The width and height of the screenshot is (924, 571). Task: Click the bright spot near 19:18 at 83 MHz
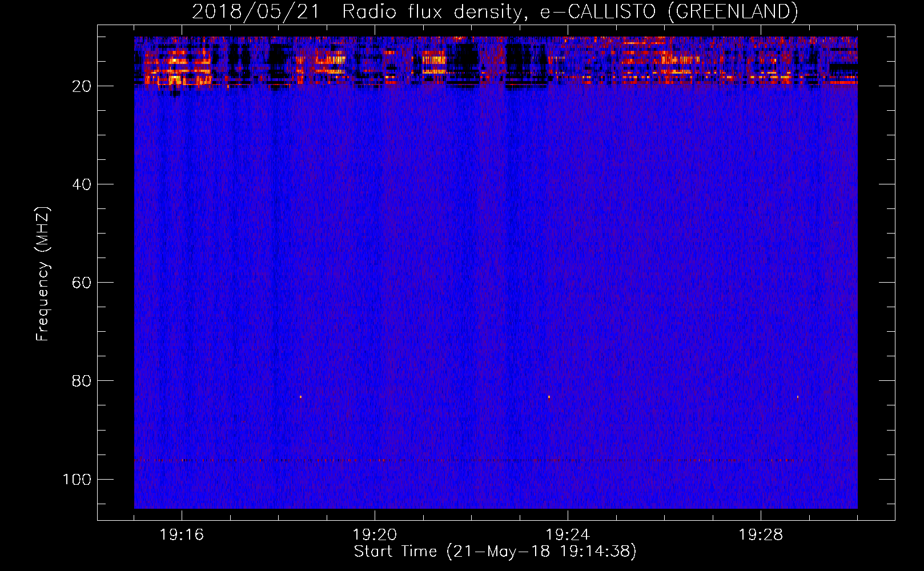(300, 396)
